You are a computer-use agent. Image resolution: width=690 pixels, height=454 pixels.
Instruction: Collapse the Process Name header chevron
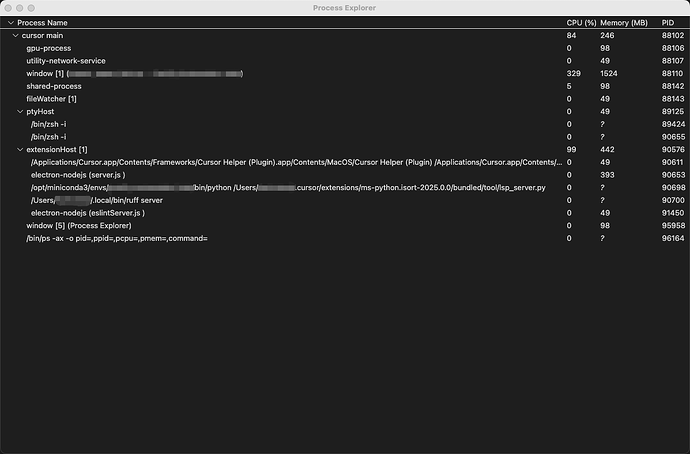coord(11,22)
